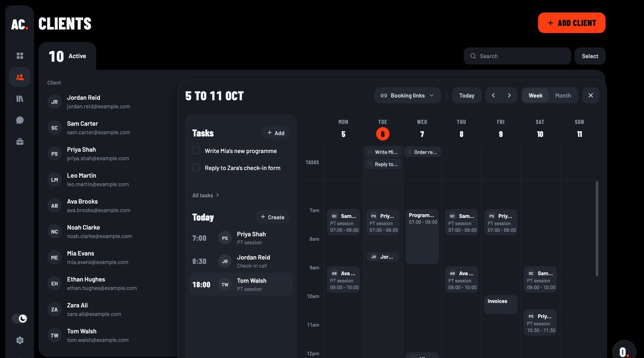Expand the Booking links dropdown
Screen dimensions: 644x358
pos(407,95)
